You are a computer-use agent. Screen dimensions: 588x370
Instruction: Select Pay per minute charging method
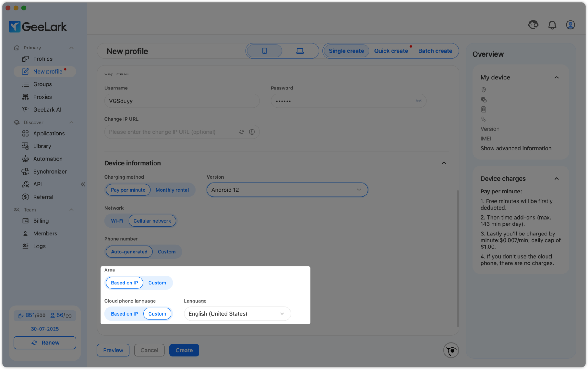(x=128, y=190)
